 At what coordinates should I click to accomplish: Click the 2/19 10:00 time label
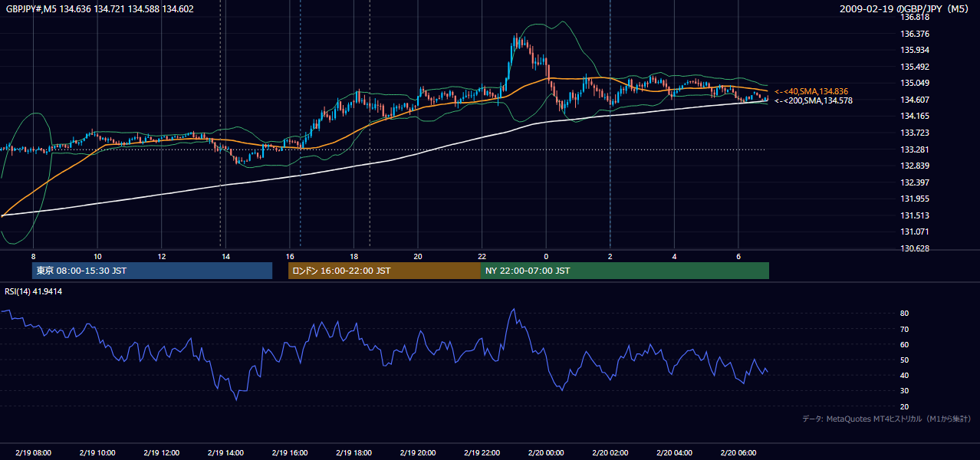pos(97,452)
